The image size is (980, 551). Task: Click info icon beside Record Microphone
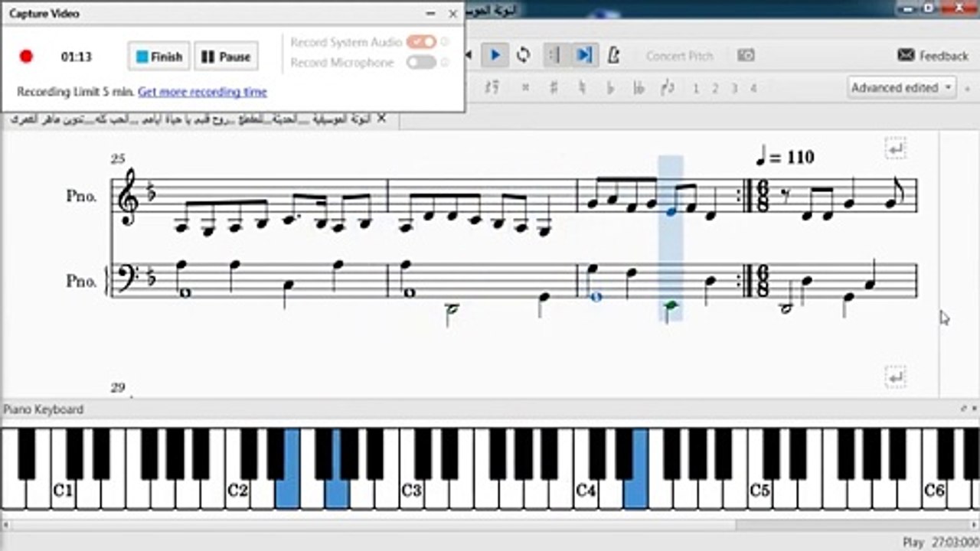446,63
